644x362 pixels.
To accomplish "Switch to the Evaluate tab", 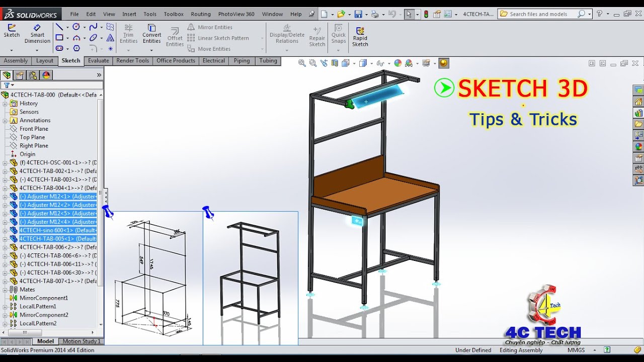I will [99, 61].
